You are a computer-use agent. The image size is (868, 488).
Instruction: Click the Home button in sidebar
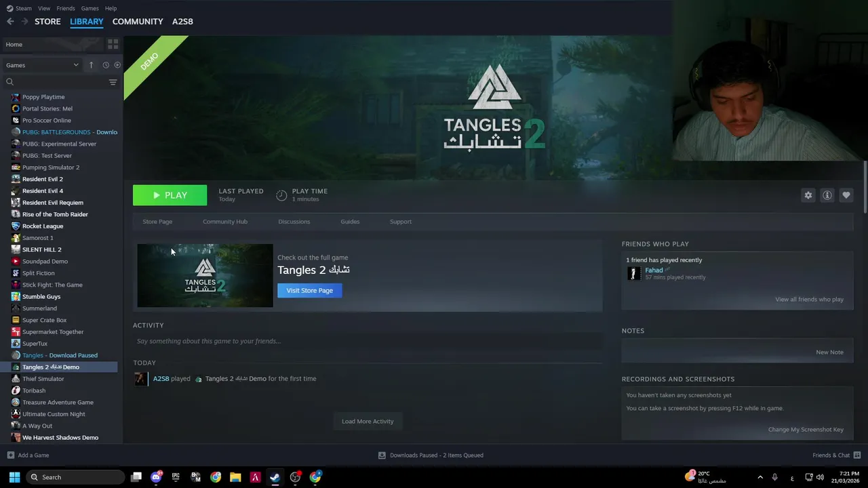coord(53,44)
